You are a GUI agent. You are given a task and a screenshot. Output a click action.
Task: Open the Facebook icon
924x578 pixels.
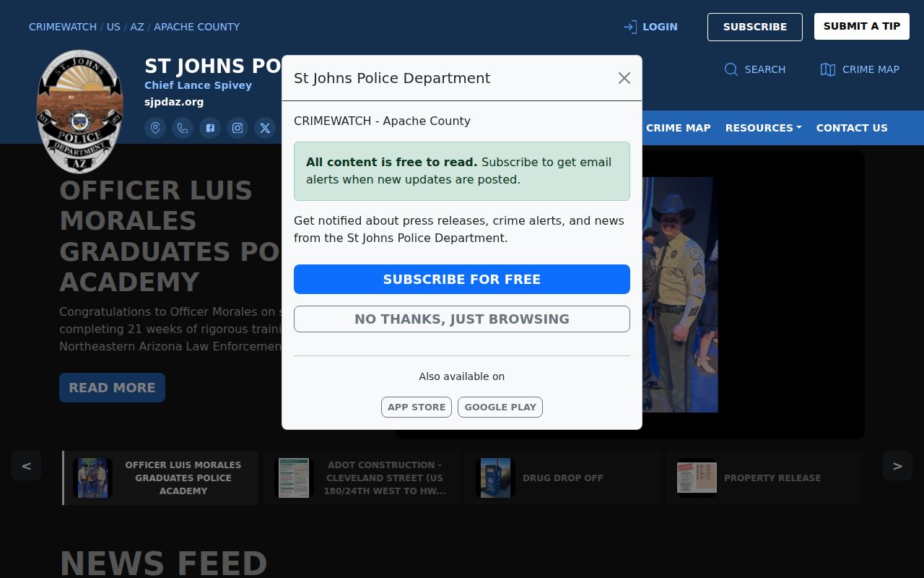pyautogui.click(x=210, y=128)
